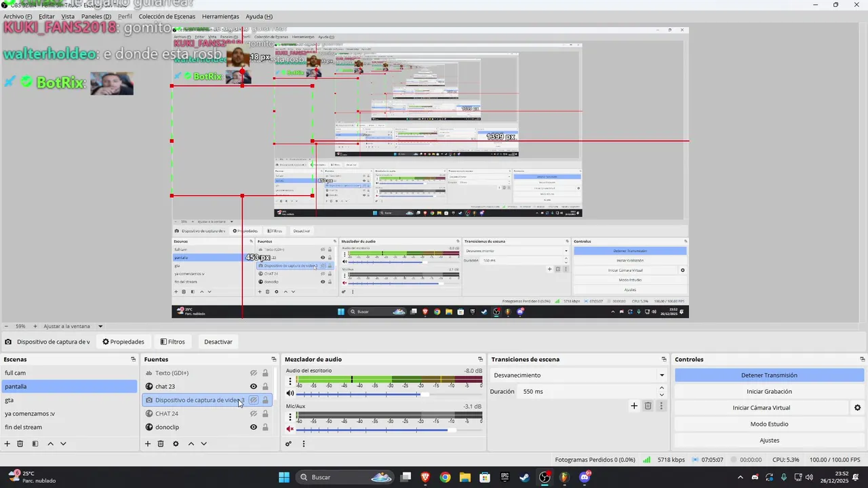Hide the chat 23 source
The height and width of the screenshot is (488, 868).
[254, 386]
